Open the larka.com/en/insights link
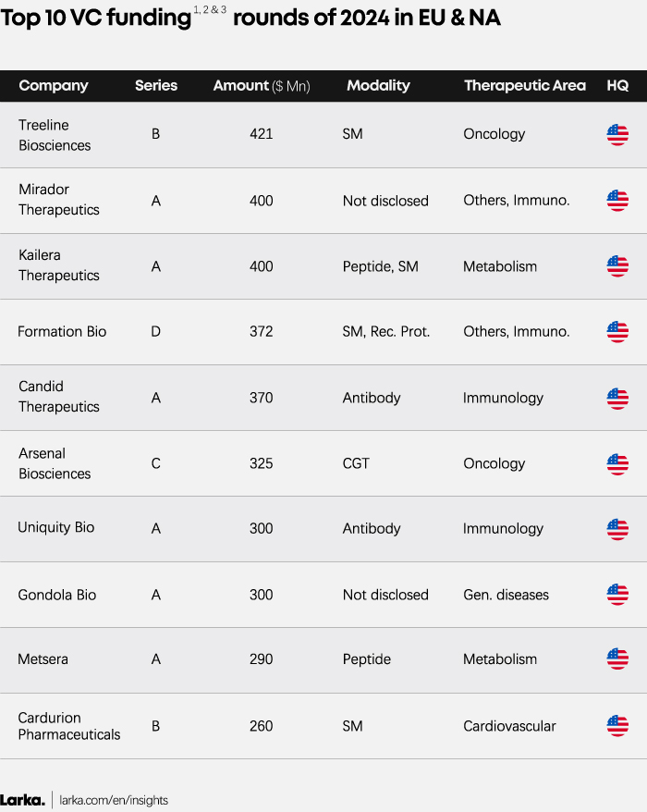The height and width of the screenshot is (812, 647). (x=115, y=800)
